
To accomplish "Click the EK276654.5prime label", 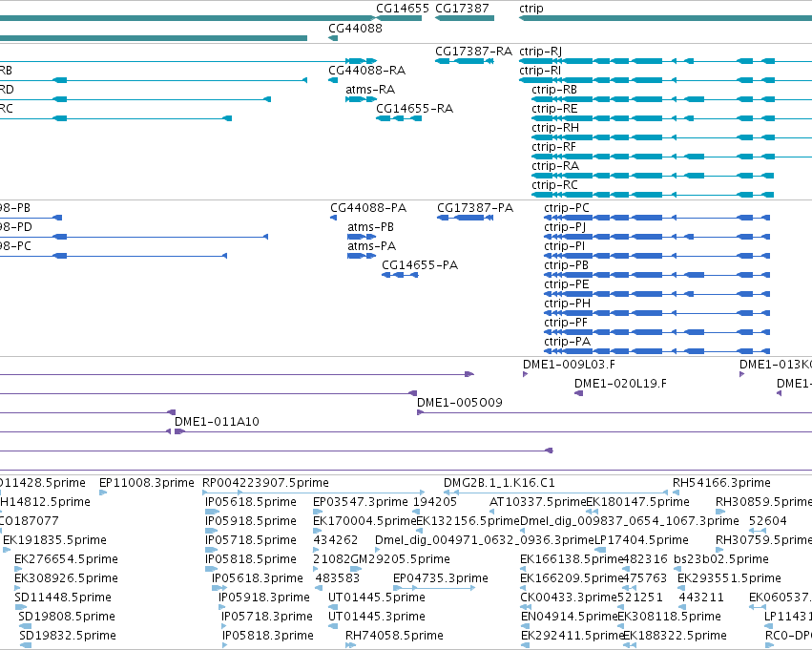I will point(66,560).
